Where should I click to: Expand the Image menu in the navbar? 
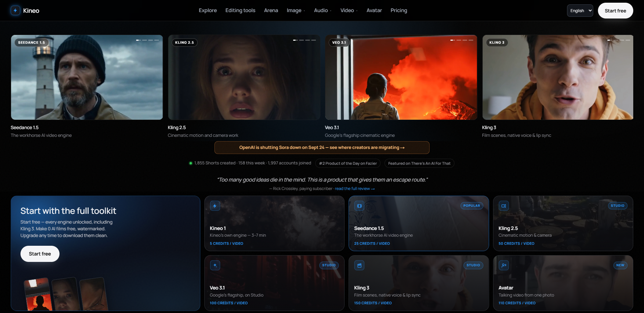click(x=296, y=10)
